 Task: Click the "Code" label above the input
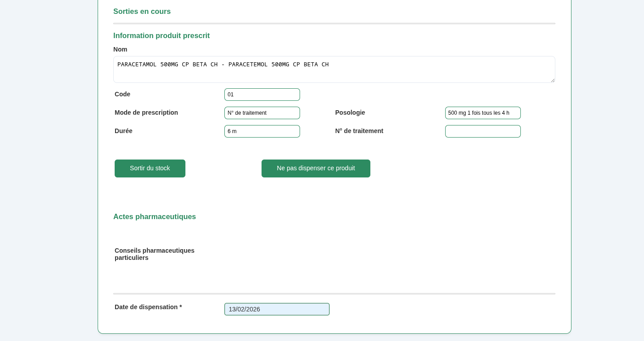[121, 94]
